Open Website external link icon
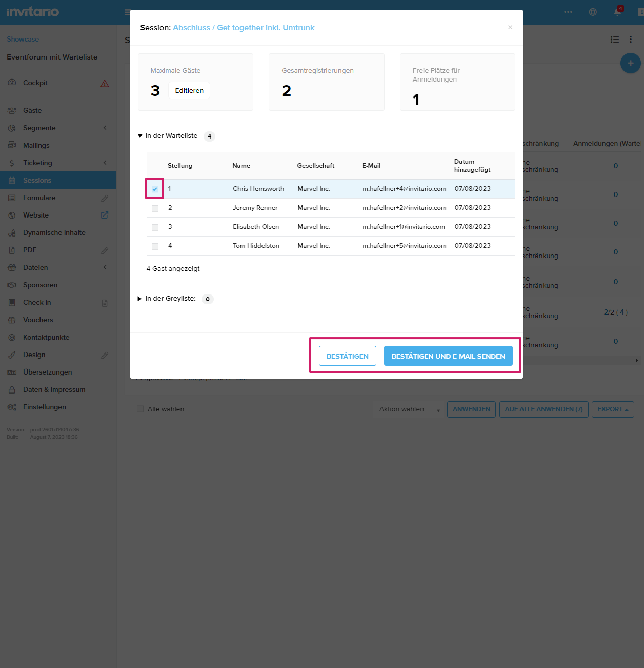 click(105, 215)
